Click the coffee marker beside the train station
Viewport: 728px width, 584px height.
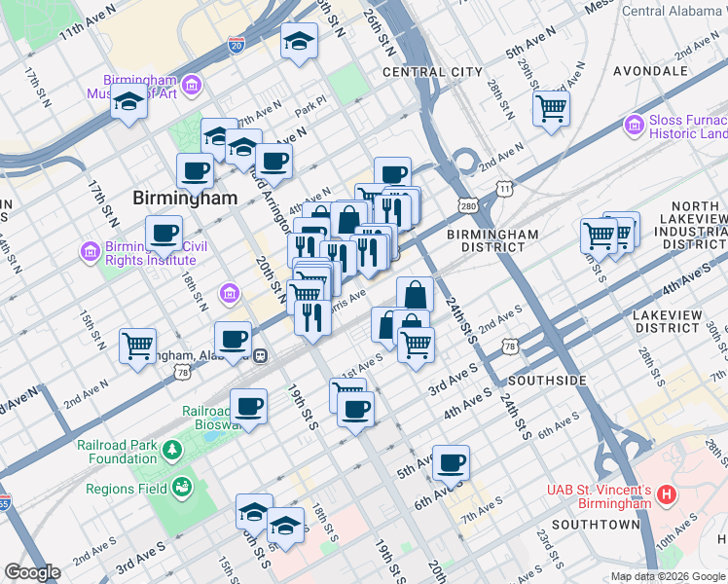point(233,341)
